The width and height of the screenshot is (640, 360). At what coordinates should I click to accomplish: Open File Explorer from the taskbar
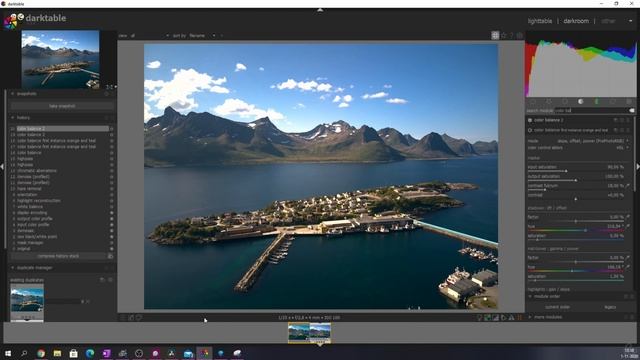57,353
